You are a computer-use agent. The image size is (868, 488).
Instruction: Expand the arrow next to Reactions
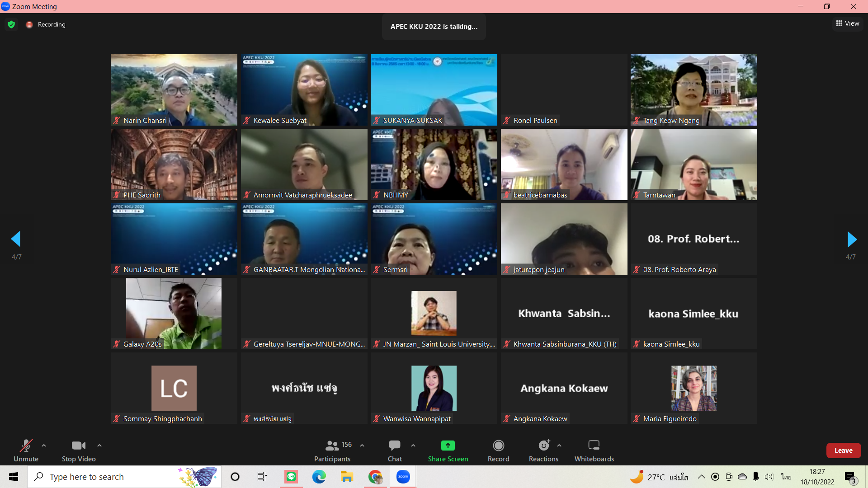[x=559, y=446]
